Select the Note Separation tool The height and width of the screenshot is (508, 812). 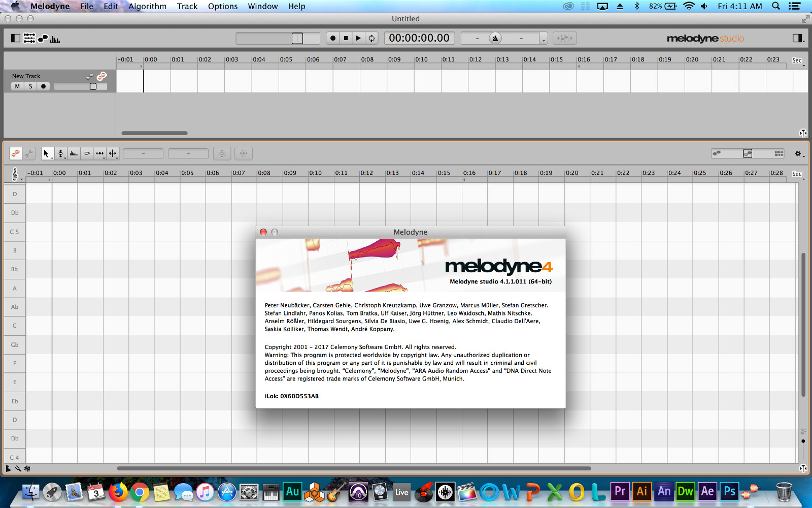[x=113, y=153]
